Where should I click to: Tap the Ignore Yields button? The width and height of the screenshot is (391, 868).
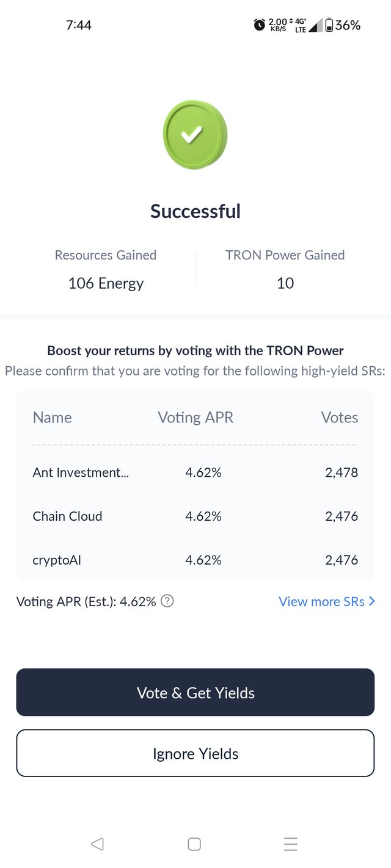tap(195, 753)
